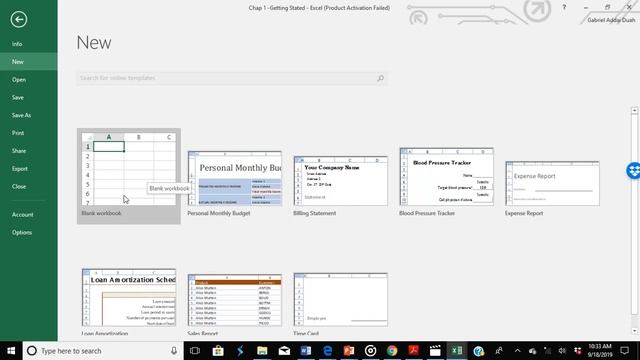This screenshot has height=360, width=640.
Task: Open the Personal Monthly Budget template
Action: tap(235, 178)
